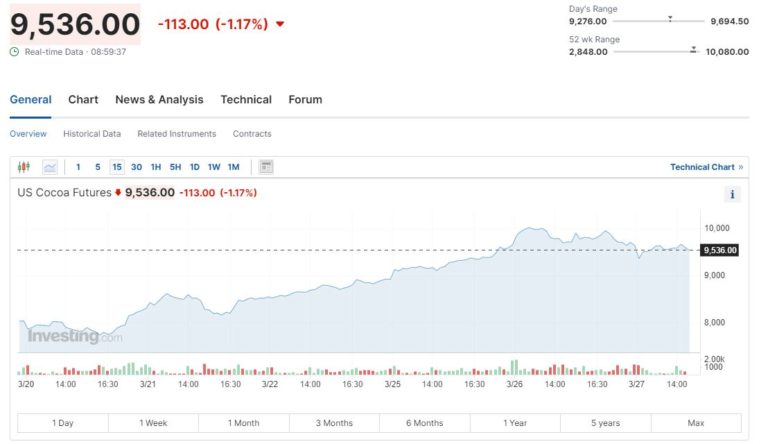Switch to candlestick chart type
The width and height of the screenshot is (768, 444).
pos(25,167)
